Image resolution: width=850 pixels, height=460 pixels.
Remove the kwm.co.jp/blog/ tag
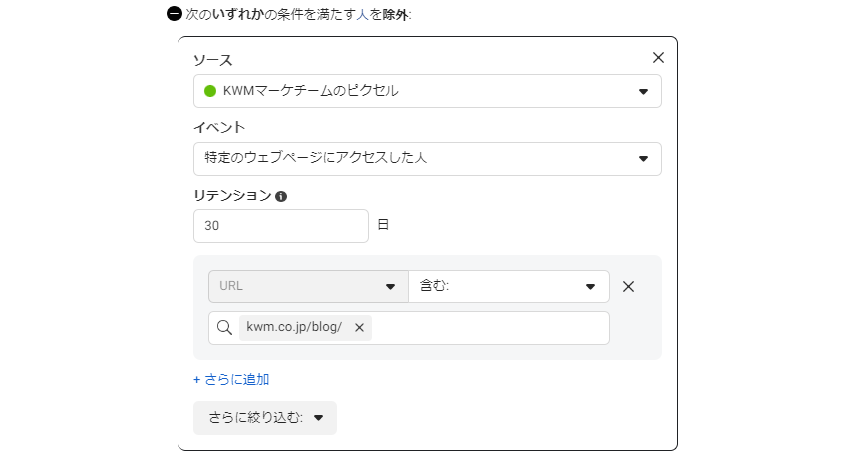[x=359, y=327]
